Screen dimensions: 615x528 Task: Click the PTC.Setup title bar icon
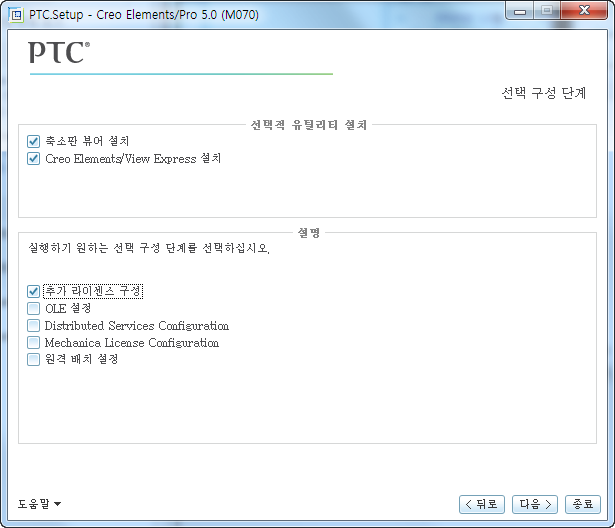click(x=16, y=15)
